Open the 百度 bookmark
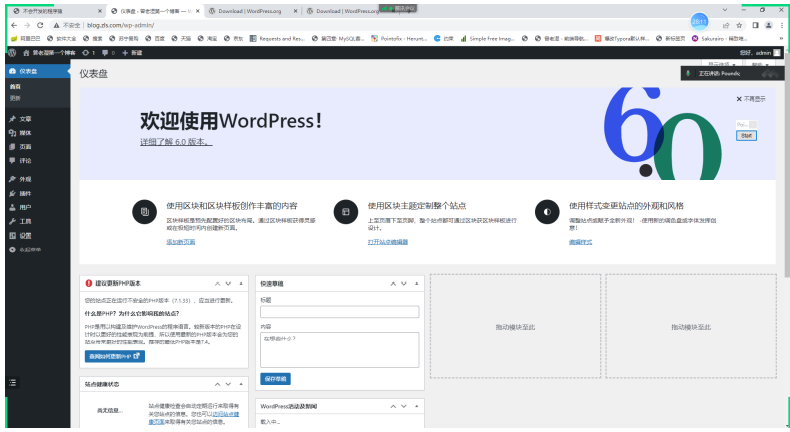Viewport: 790px width, 432px height. coord(155,38)
